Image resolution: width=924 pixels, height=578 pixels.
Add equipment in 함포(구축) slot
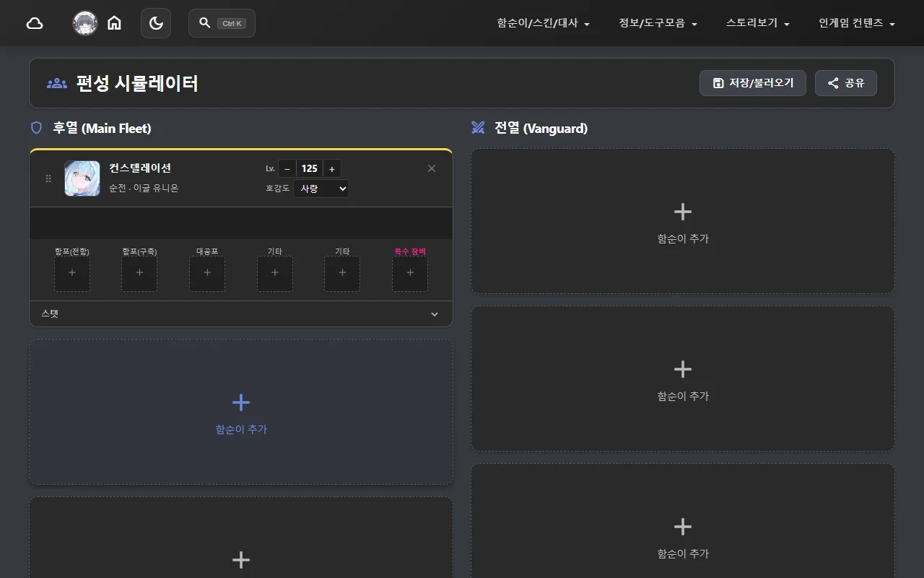pyautogui.click(x=139, y=273)
